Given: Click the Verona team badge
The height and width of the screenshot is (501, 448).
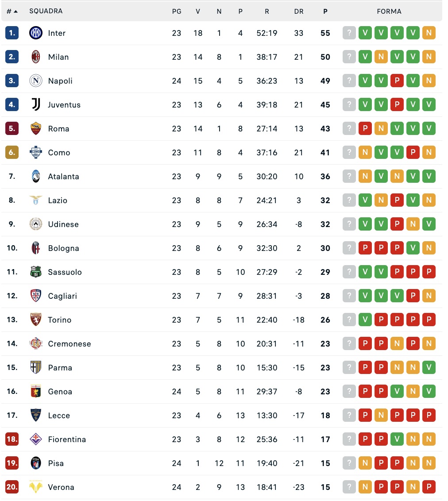Looking at the screenshot, I should (36, 487).
